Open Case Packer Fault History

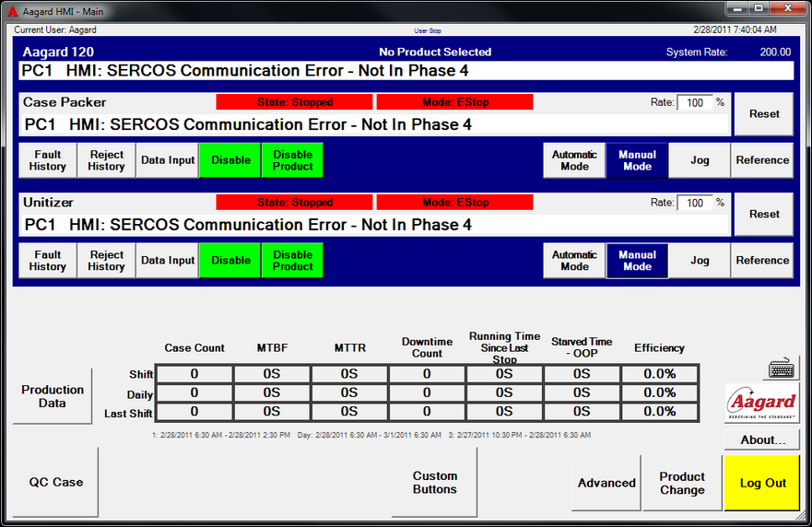48,160
